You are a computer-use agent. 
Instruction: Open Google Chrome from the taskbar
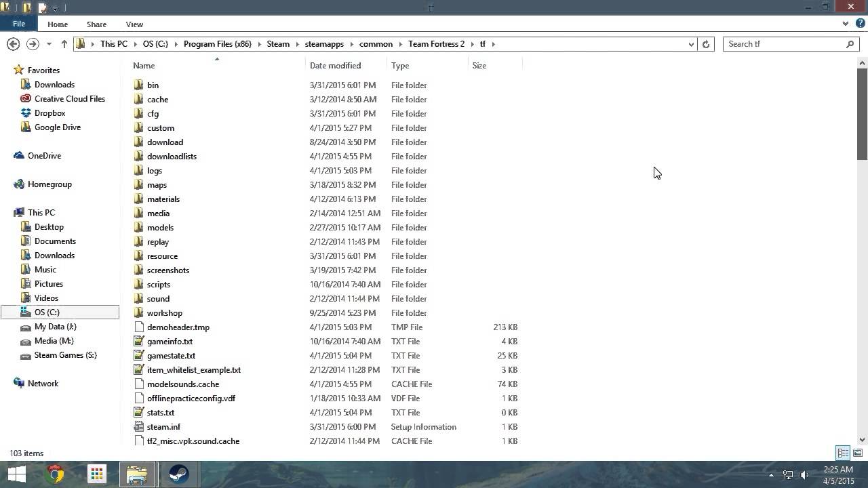(x=56, y=474)
